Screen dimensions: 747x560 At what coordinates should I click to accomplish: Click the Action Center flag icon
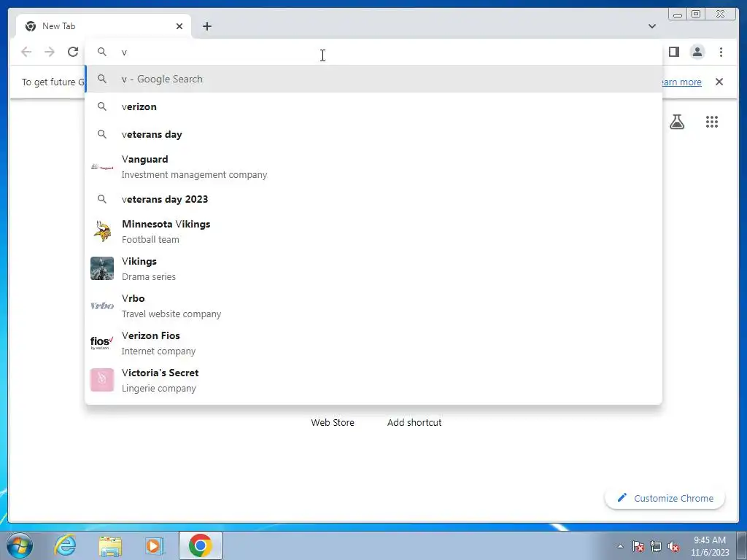[x=638, y=546]
